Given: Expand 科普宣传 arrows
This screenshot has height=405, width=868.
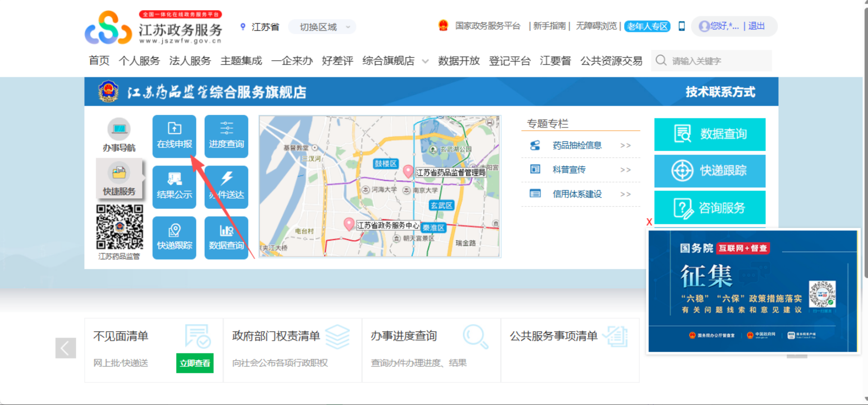Looking at the screenshot, I should 626,170.
